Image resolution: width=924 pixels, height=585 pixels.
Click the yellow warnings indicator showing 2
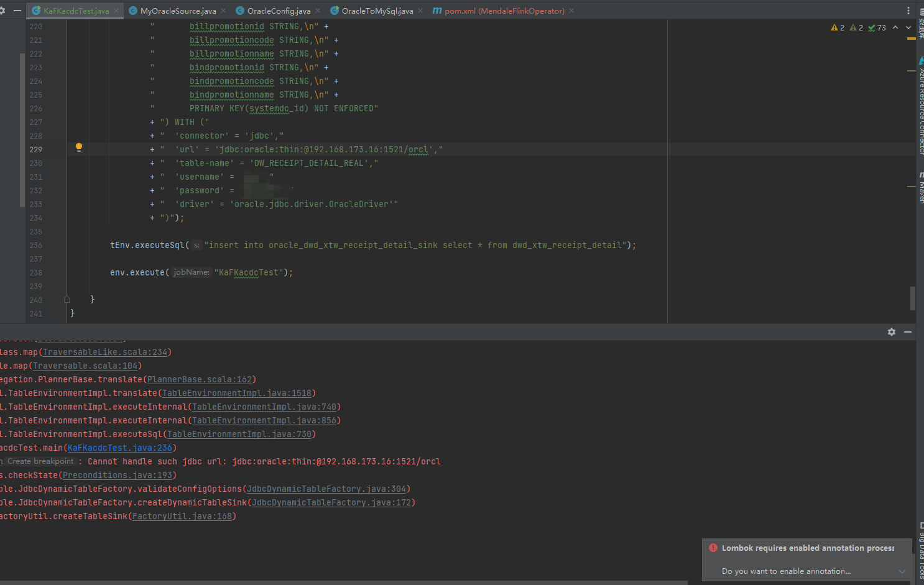tap(838, 27)
